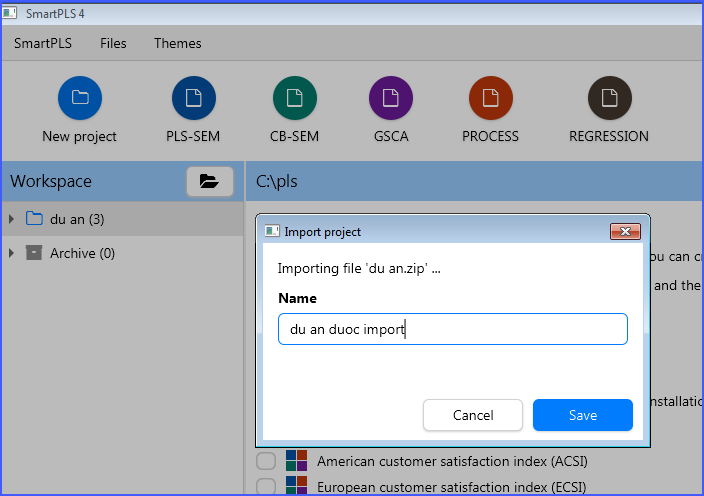Screen dimensions: 704x496
Task: Select the CB-SEM model icon
Action: click(294, 98)
